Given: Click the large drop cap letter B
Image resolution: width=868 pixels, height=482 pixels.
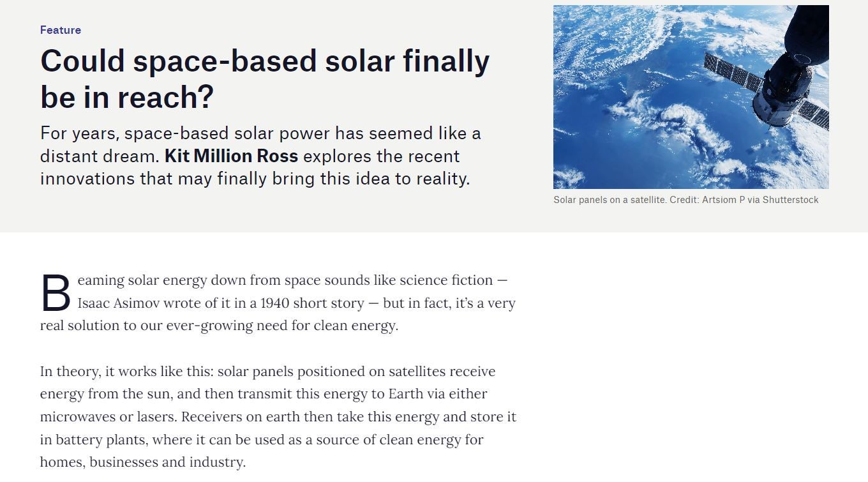Looking at the screenshot, I should (56, 294).
